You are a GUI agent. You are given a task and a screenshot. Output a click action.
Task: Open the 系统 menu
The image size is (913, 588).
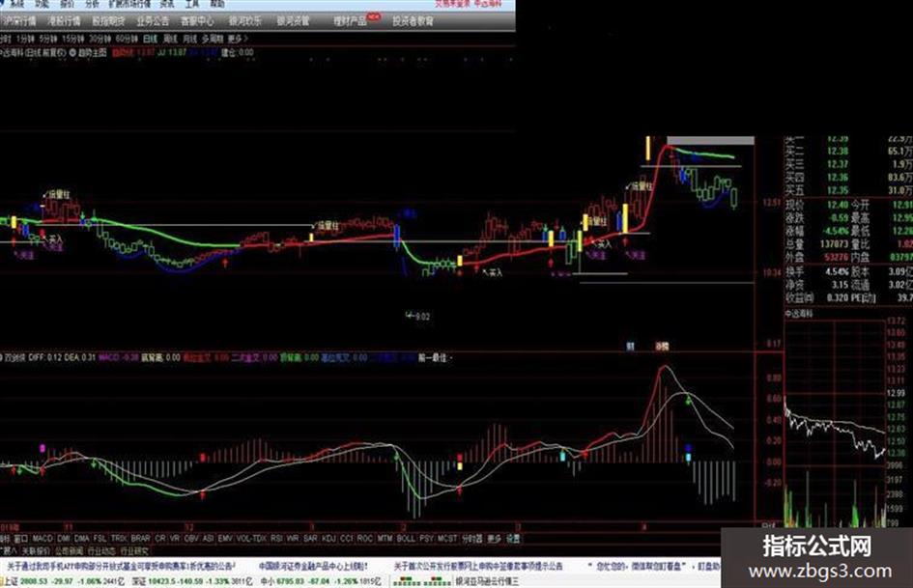16,4
